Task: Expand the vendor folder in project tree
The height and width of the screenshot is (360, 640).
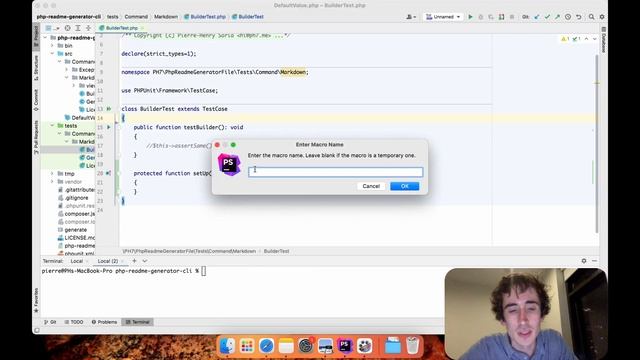Action: 52,182
